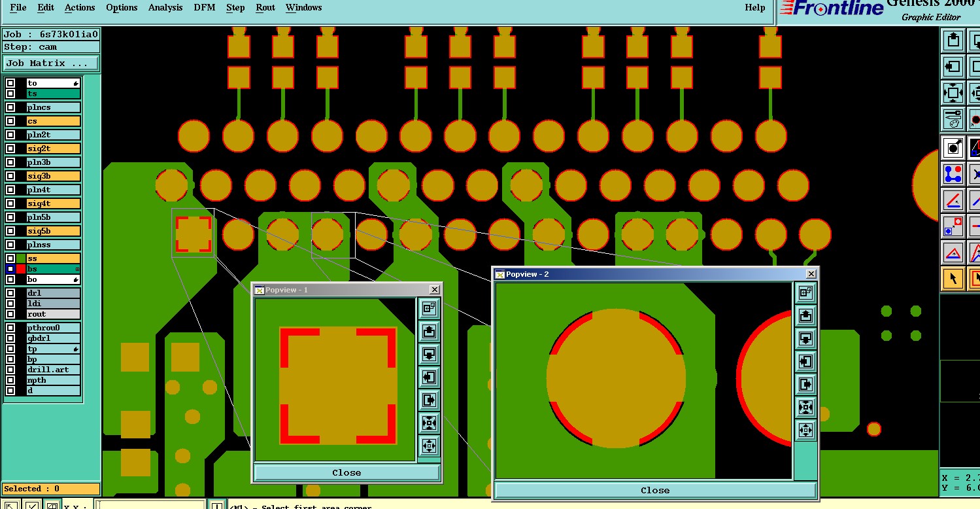The image size is (980, 509).
Task: Open the Help menu
Action: (x=755, y=8)
